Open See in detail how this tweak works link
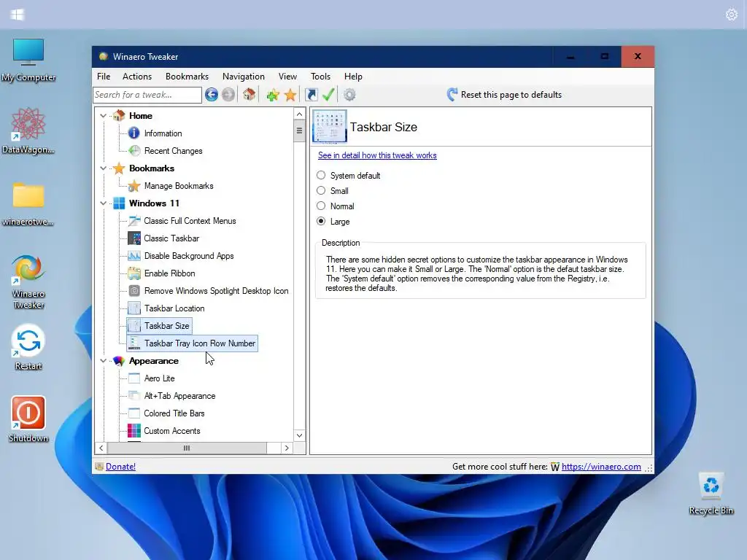Viewport: 747px width, 560px height. tap(377, 155)
